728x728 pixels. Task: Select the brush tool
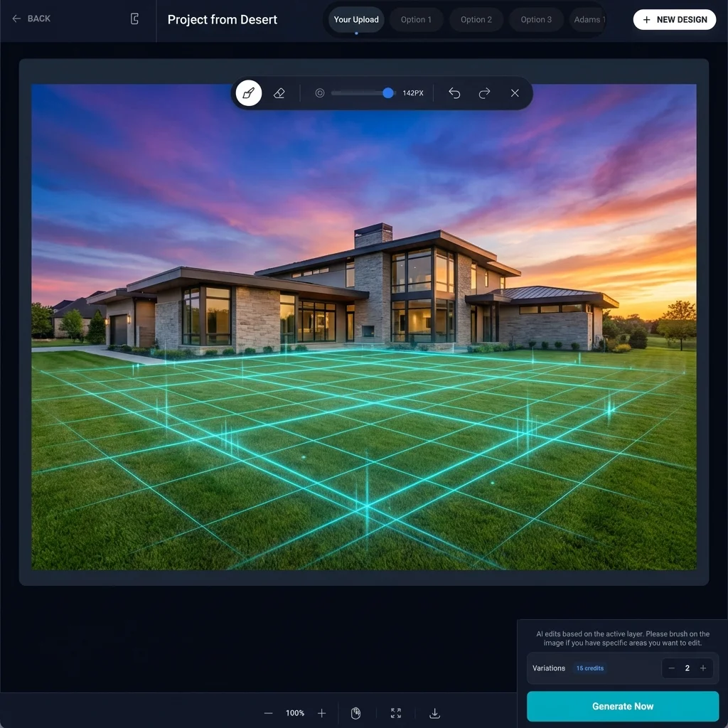[249, 93]
